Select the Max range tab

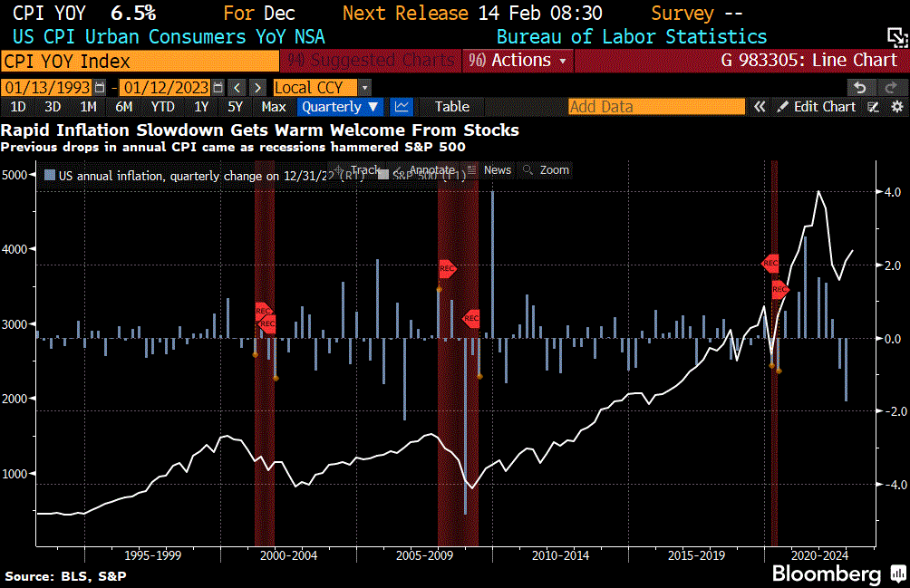274,107
